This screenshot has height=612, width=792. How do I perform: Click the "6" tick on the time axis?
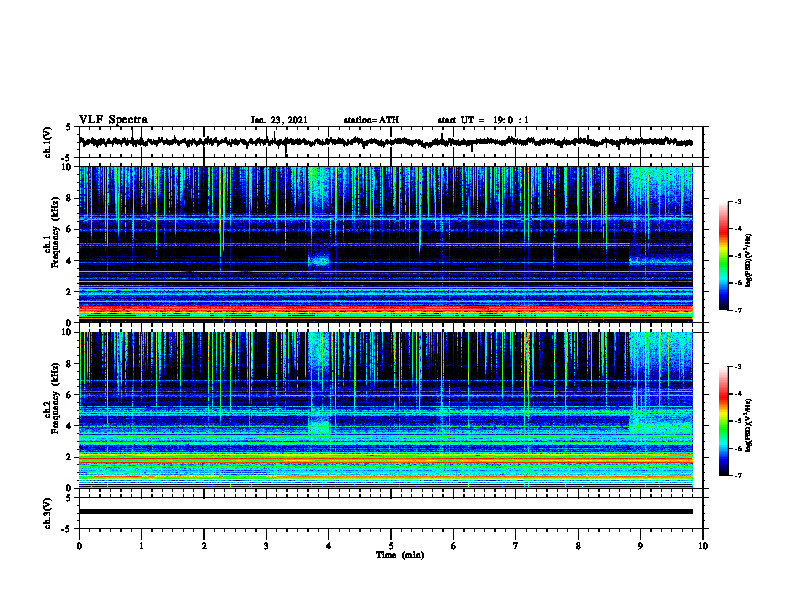pyautogui.click(x=454, y=546)
